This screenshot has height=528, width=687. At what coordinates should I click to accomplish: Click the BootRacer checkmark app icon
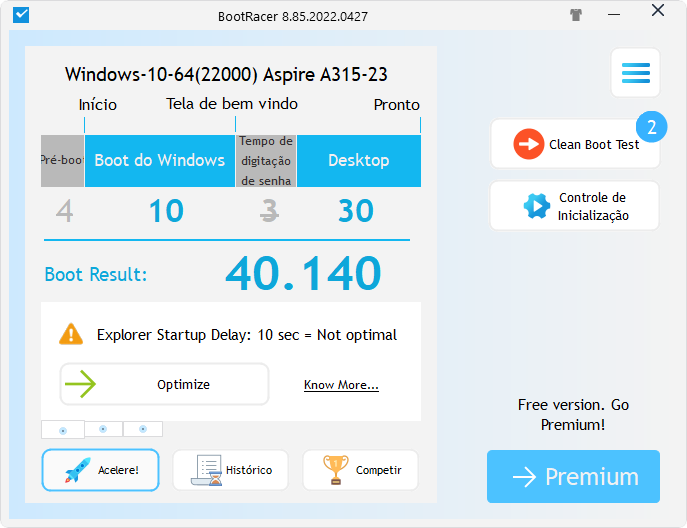[21, 15]
